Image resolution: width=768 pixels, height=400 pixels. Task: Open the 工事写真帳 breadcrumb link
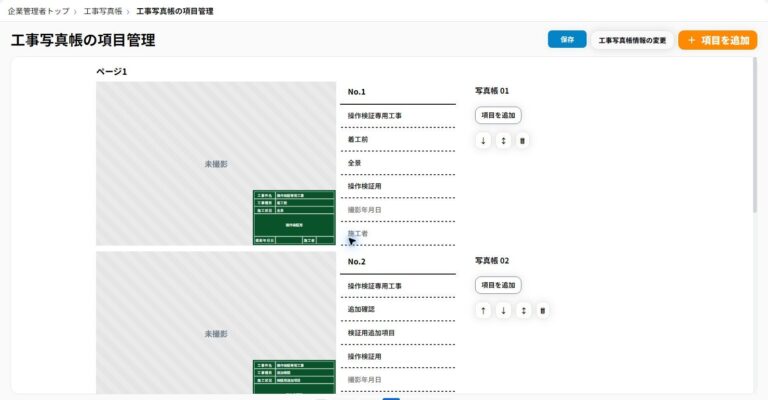[x=103, y=11]
